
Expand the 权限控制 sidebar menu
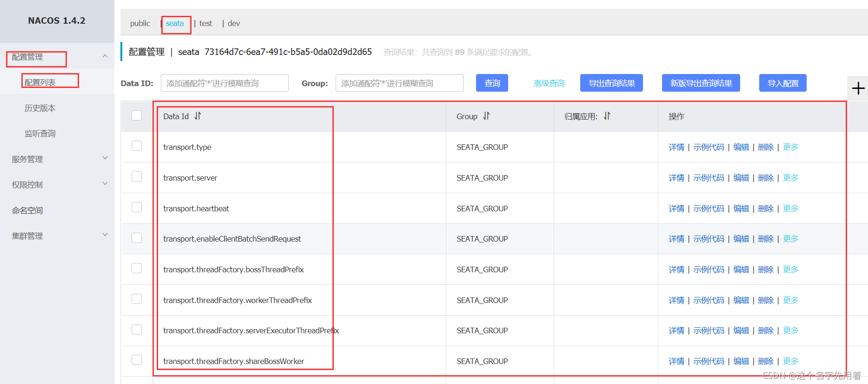coord(105,184)
